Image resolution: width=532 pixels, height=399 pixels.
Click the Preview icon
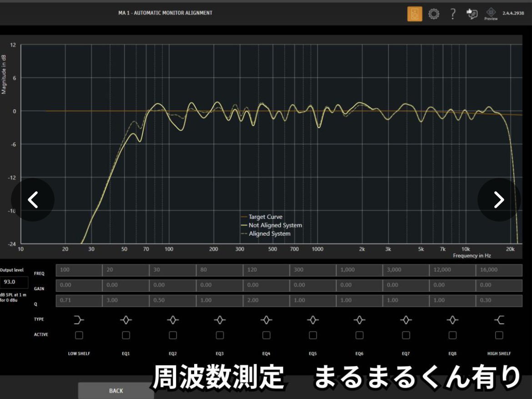coord(491,14)
